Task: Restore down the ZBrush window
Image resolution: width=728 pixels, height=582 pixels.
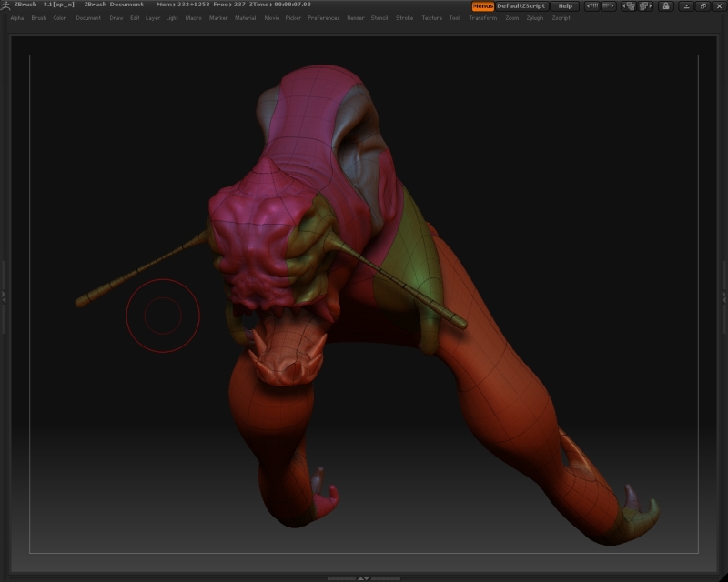Action: (x=703, y=6)
